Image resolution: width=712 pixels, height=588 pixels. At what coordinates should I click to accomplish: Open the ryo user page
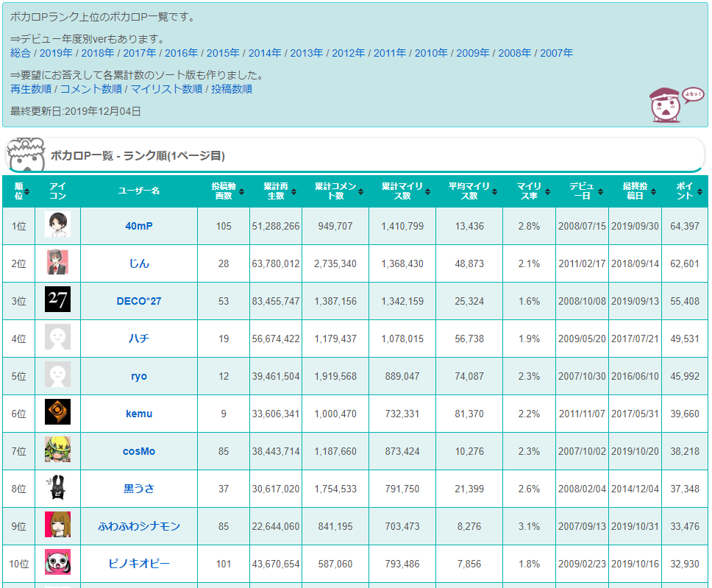click(x=139, y=376)
